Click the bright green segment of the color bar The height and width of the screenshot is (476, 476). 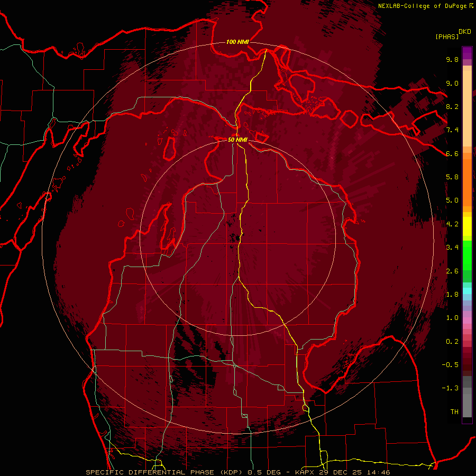click(x=467, y=255)
